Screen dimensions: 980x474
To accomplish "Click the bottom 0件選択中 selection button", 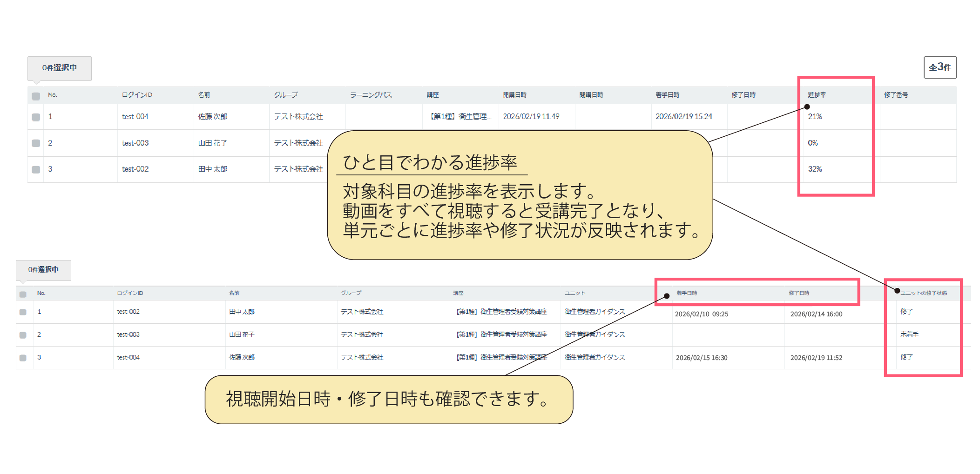I will coord(43,270).
